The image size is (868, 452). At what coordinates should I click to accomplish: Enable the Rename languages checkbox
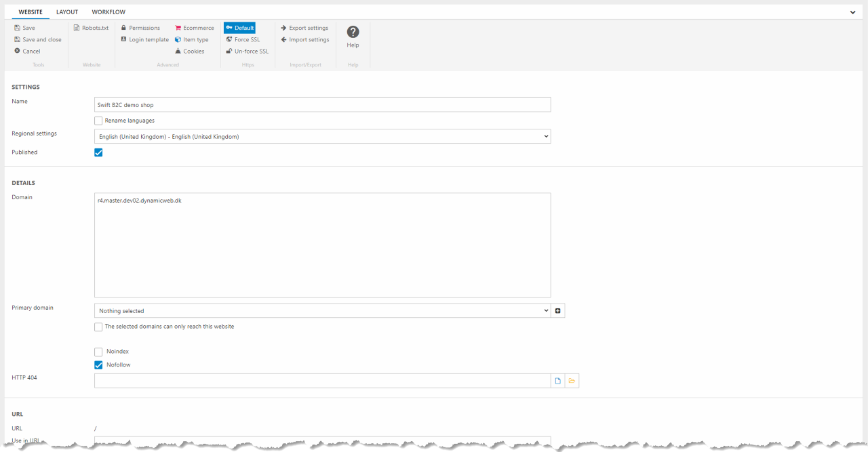[x=99, y=121]
